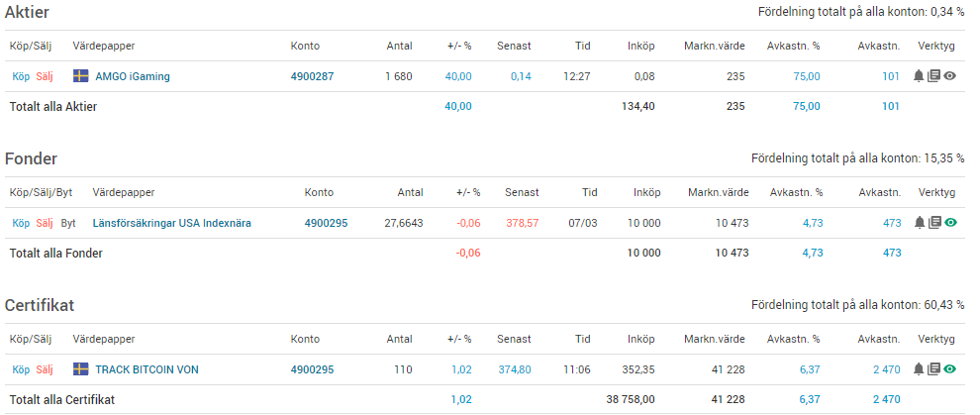
Task: Click Köp for AMGO iGaming
Action: [21, 77]
